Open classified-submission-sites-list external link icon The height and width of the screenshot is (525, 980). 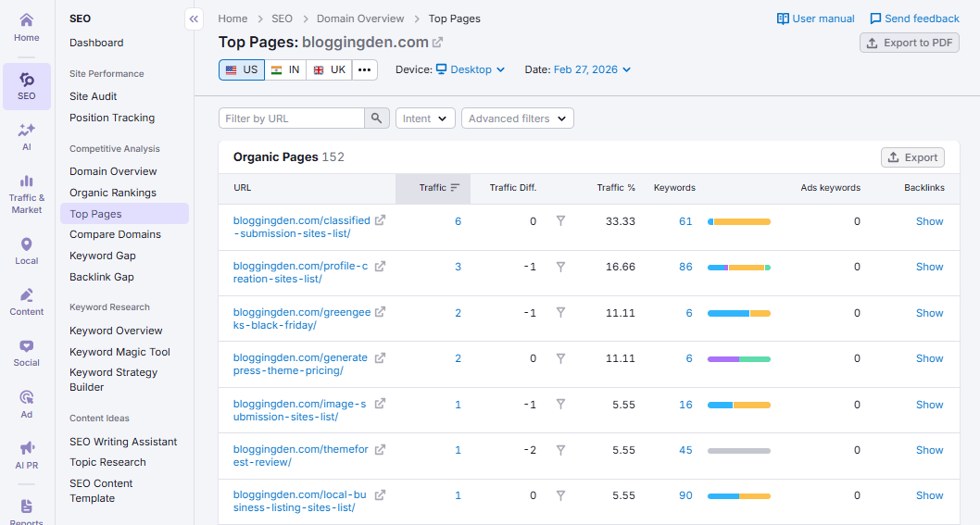(380, 220)
